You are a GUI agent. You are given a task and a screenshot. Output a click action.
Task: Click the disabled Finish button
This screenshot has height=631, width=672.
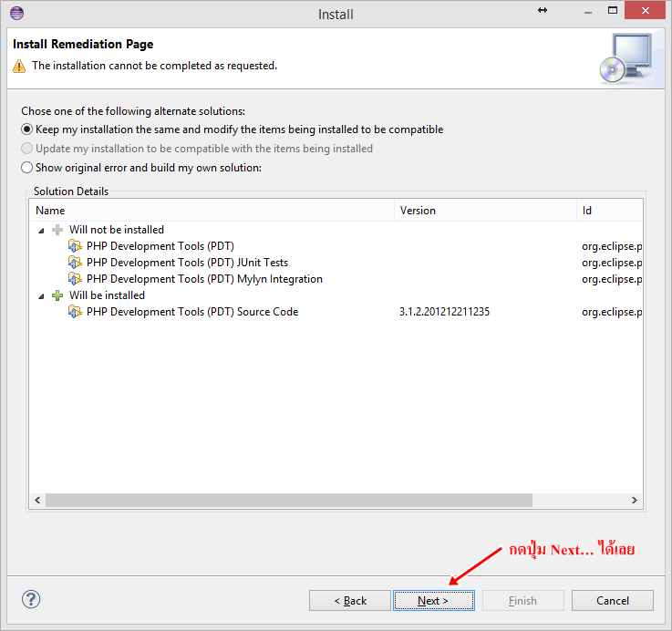522,601
